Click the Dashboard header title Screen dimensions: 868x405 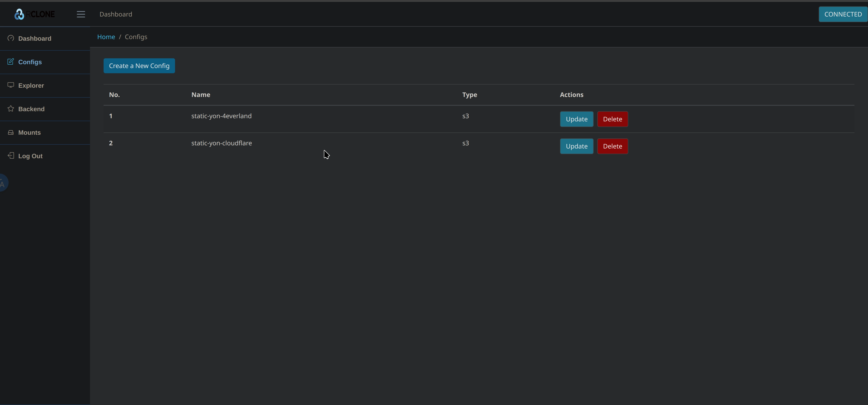tap(116, 14)
